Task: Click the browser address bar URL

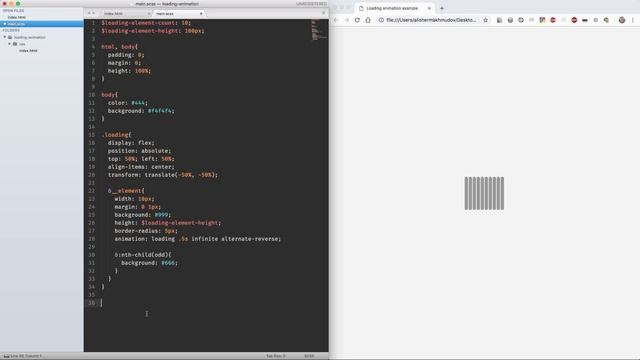Action: click(431, 20)
